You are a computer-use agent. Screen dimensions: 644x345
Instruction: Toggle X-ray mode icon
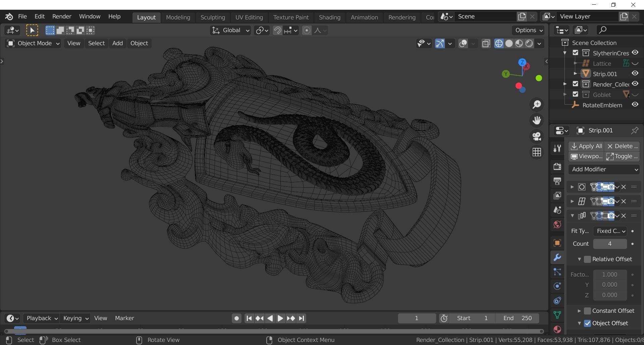pyautogui.click(x=486, y=44)
